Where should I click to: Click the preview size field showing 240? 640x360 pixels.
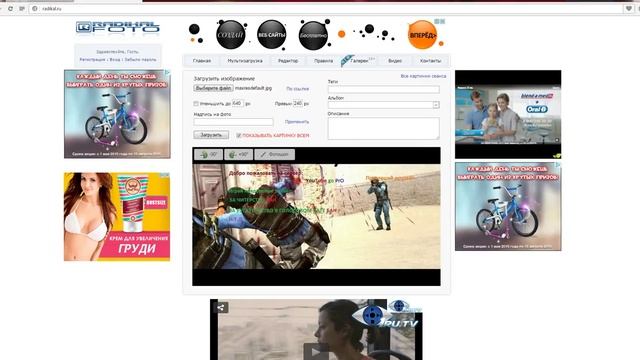tap(298, 104)
